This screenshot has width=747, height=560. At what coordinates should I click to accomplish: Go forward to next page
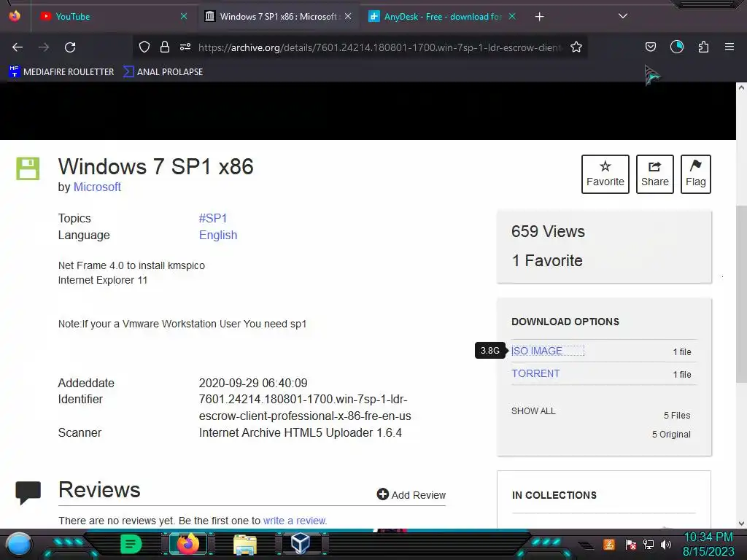coord(44,47)
